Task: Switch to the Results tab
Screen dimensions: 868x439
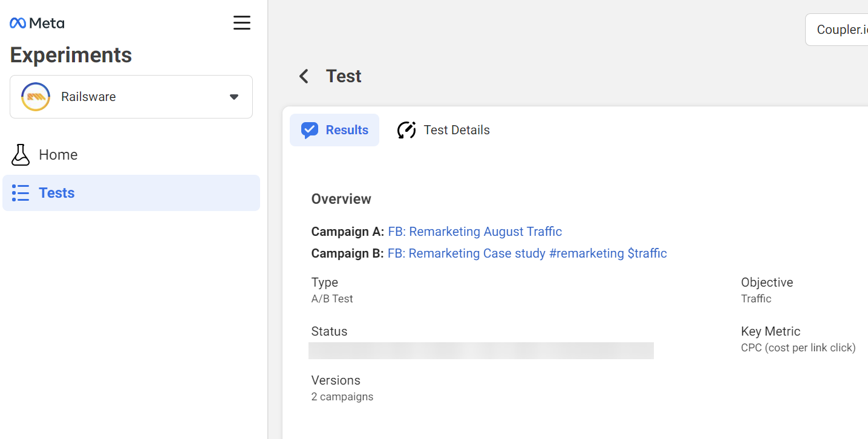Action: (x=334, y=130)
